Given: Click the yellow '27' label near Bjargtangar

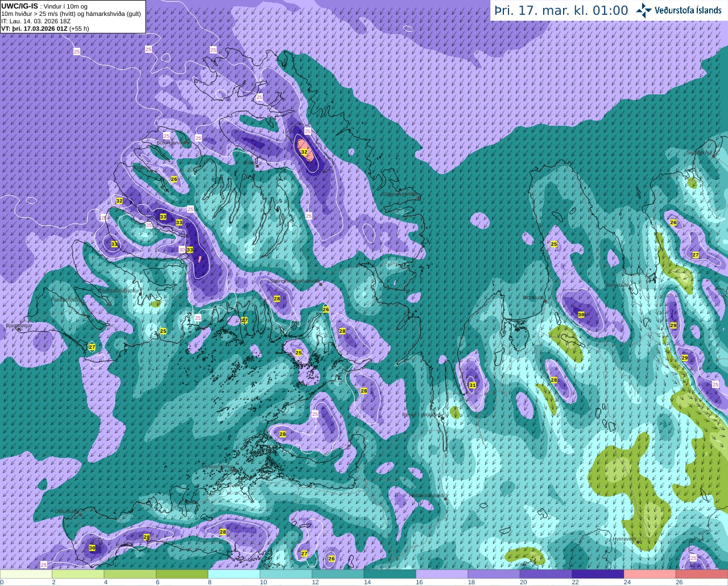Looking at the screenshot, I should [x=92, y=346].
